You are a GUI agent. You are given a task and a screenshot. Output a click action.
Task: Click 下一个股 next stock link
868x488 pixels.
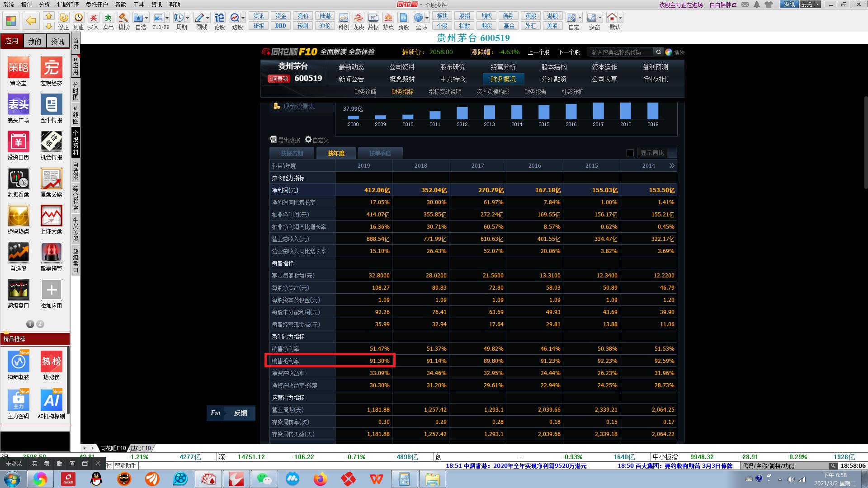pyautogui.click(x=568, y=52)
